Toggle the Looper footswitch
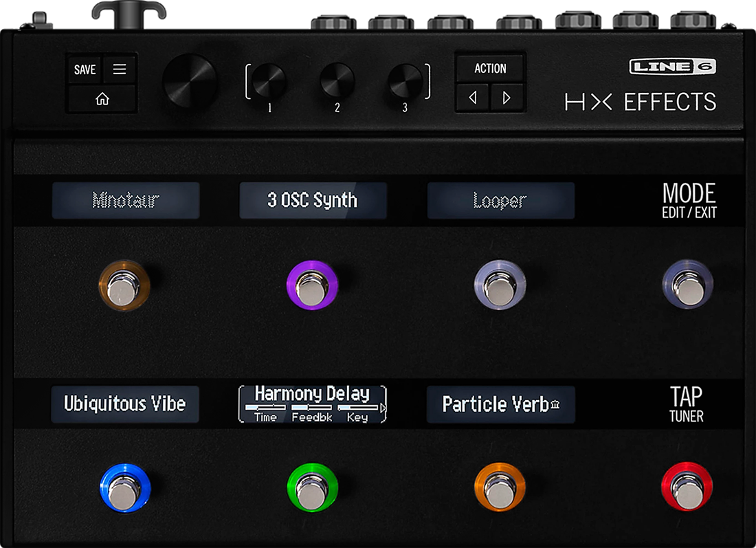Screen dimensions: 756x548 pyautogui.click(x=500, y=285)
